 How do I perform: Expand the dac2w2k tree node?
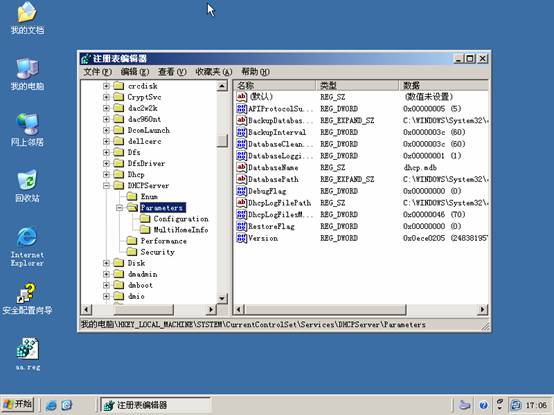tap(106, 108)
